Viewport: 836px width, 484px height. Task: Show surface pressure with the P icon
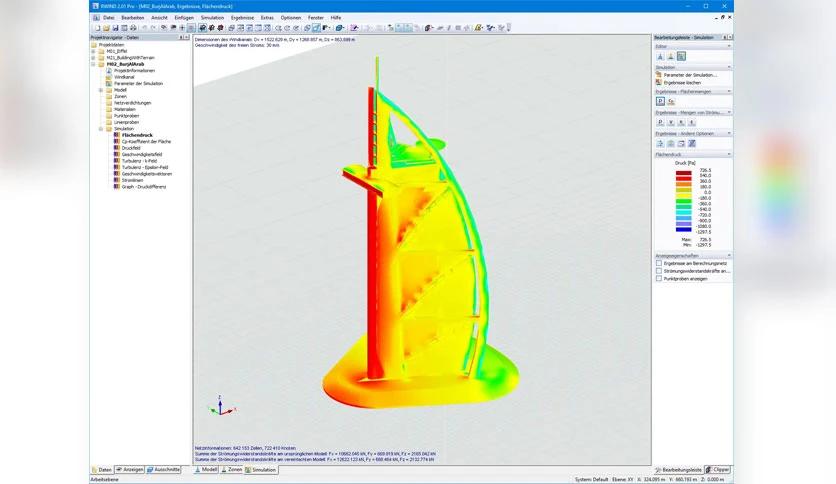click(660, 101)
